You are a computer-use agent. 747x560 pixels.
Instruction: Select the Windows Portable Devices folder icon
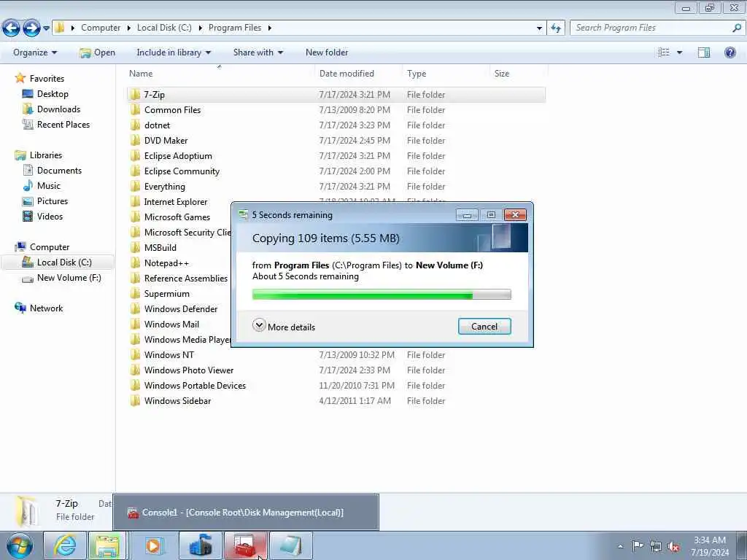pos(135,385)
